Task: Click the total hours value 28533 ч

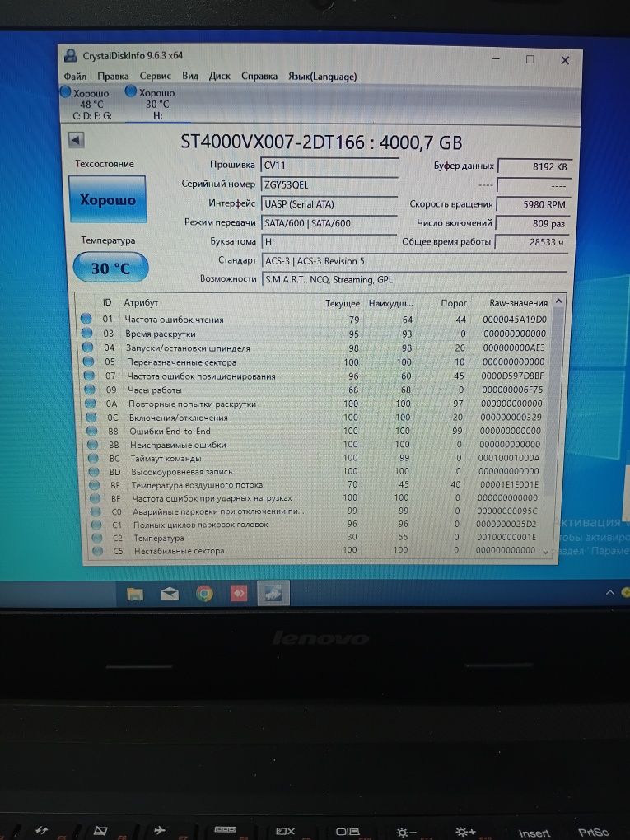Action: [x=531, y=242]
